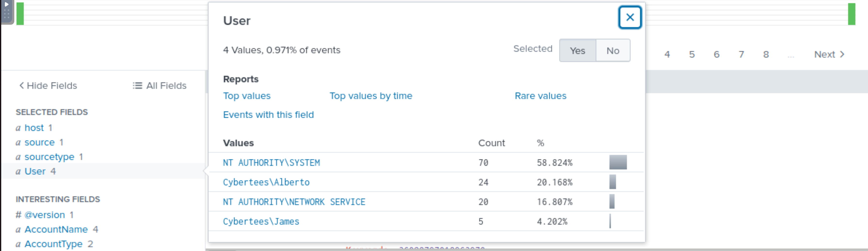Set Selected to Yes

pyautogui.click(x=577, y=51)
